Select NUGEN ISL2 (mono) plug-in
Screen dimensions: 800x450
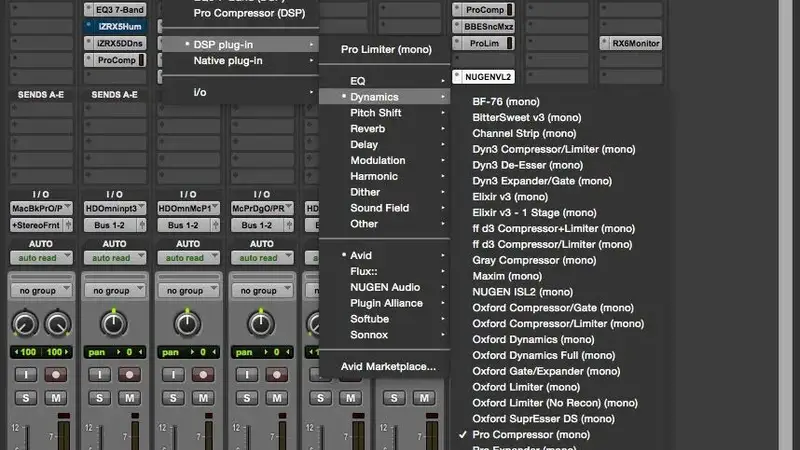522,292
